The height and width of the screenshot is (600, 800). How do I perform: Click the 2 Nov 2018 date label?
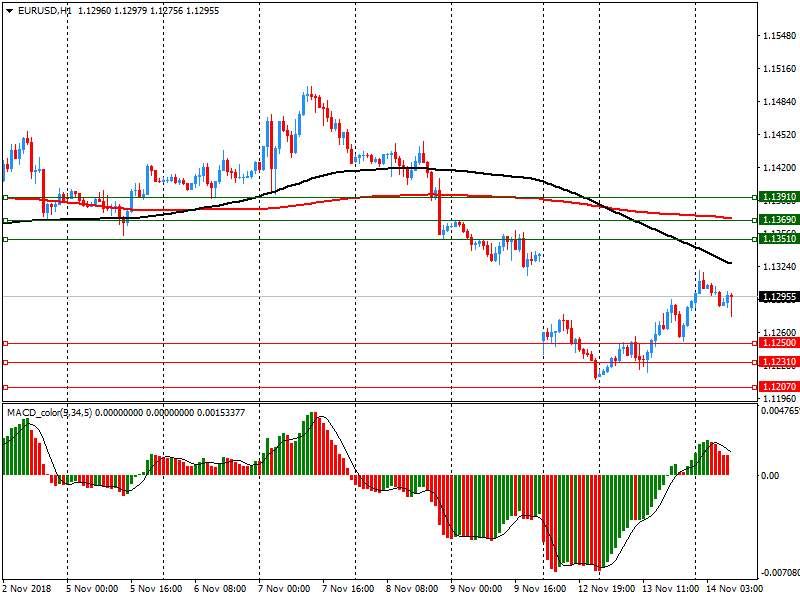pyautogui.click(x=27, y=589)
